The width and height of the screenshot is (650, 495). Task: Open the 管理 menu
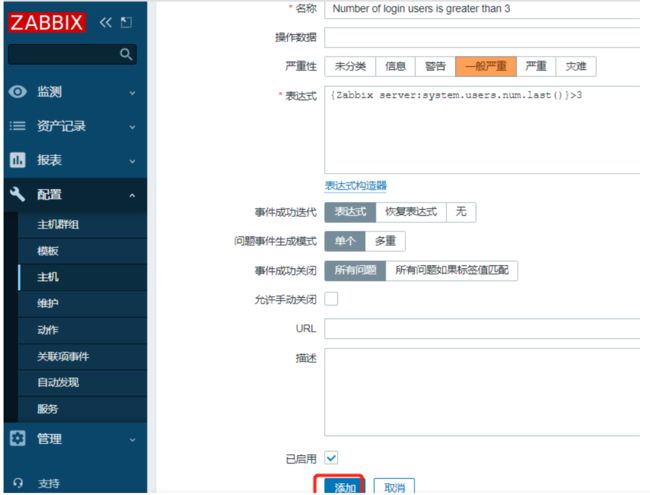(x=75, y=438)
